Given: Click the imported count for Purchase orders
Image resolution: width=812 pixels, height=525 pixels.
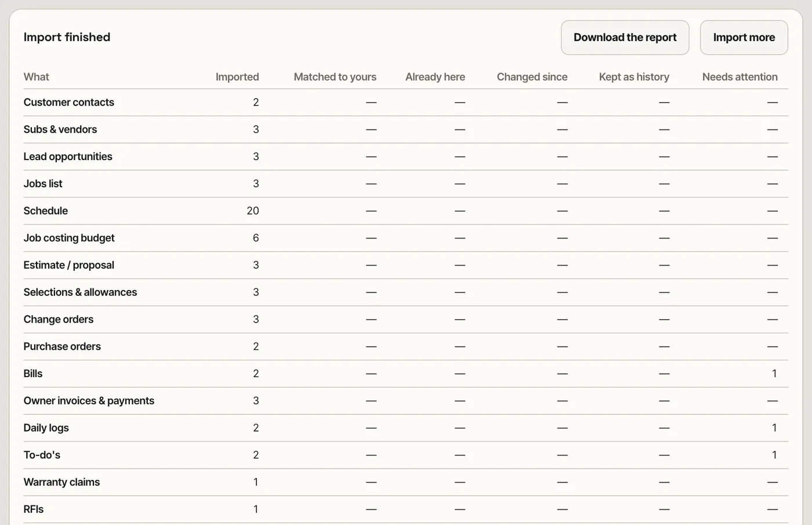Looking at the screenshot, I should pos(256,346).
